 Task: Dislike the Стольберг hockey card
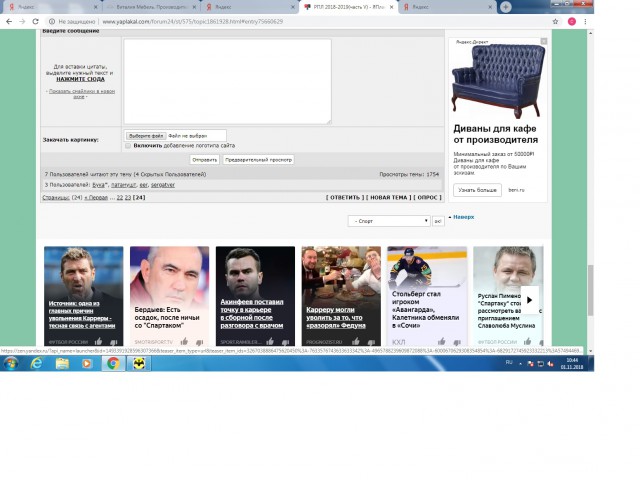pos(457,342)
